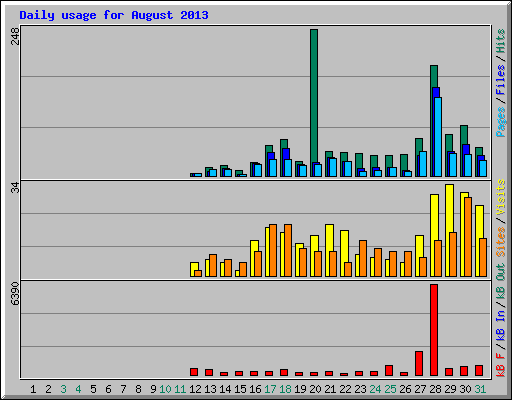Click the red kB bar for day 12
Viewport: 512px width, 400px height.
[x=194, y=372]
